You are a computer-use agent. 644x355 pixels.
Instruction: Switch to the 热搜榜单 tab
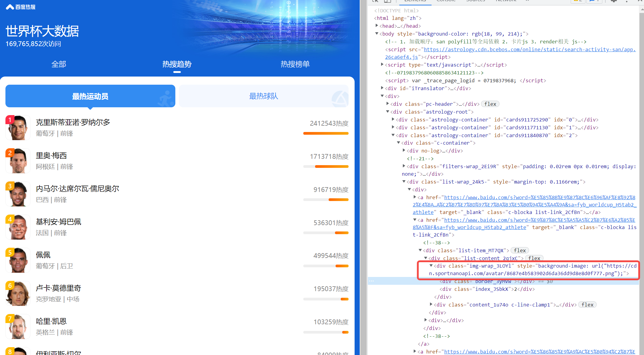click(x=295, y=64)
